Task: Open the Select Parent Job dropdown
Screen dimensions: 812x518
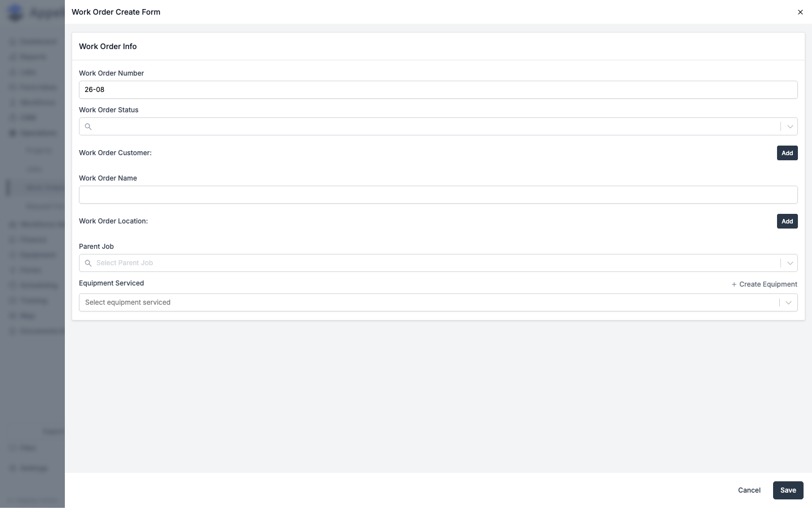Action: coord(438,263)
